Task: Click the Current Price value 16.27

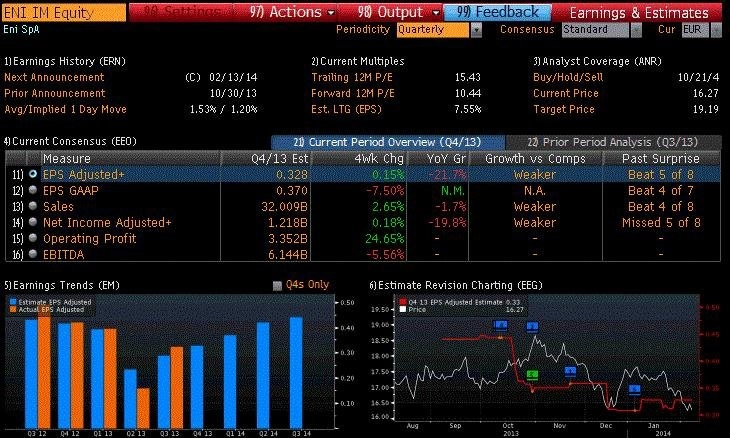Action: (706, 93)
